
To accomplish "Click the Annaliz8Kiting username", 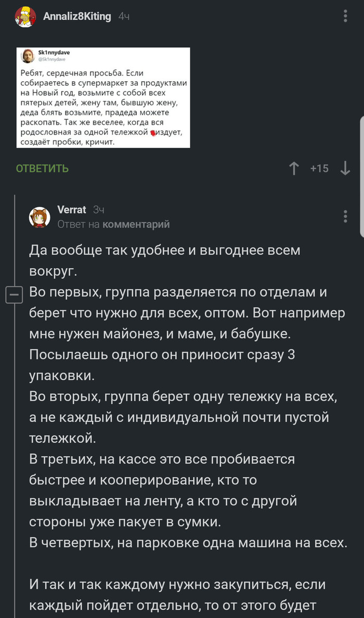I will tap(77, 17).
